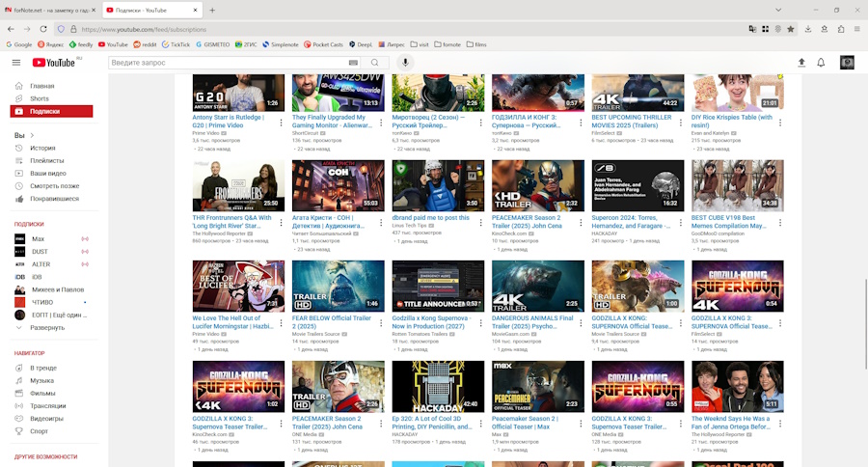The image size is (868, 467).
Task: Open options for 'Antony Starr is Rutledge' video
Action: [282, 123]
